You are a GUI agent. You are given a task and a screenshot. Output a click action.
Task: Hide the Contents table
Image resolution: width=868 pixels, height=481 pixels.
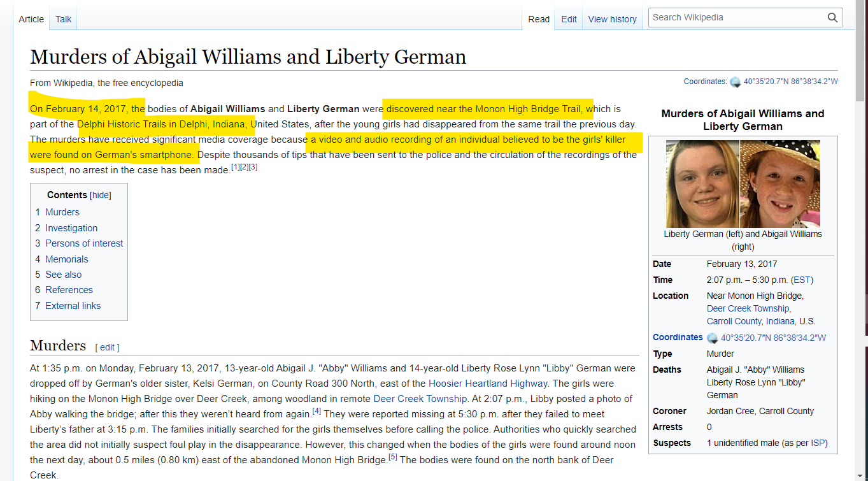[100, 196]
